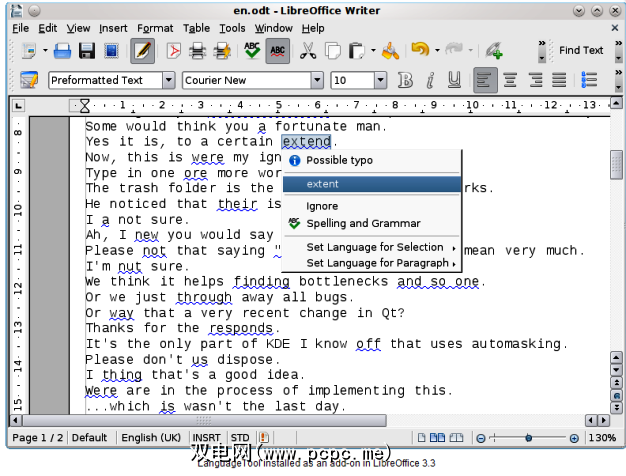Click the Clone Formatting paintbrush icon

click(x=391, y=50)
